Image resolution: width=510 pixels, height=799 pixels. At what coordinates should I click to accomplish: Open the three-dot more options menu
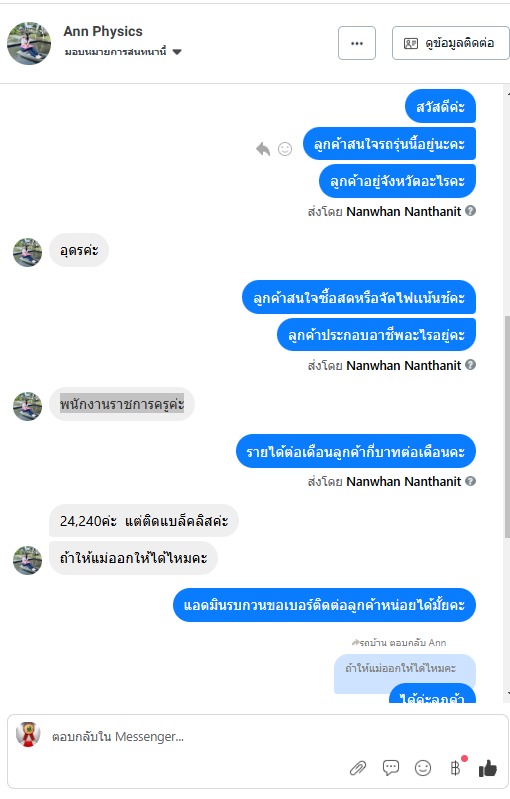coord(357,43)
